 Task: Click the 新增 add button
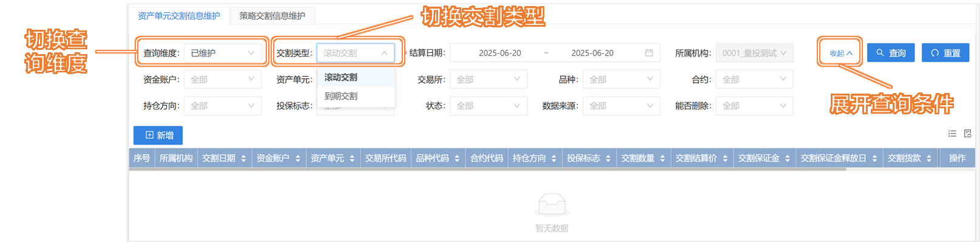coord(158,135)
